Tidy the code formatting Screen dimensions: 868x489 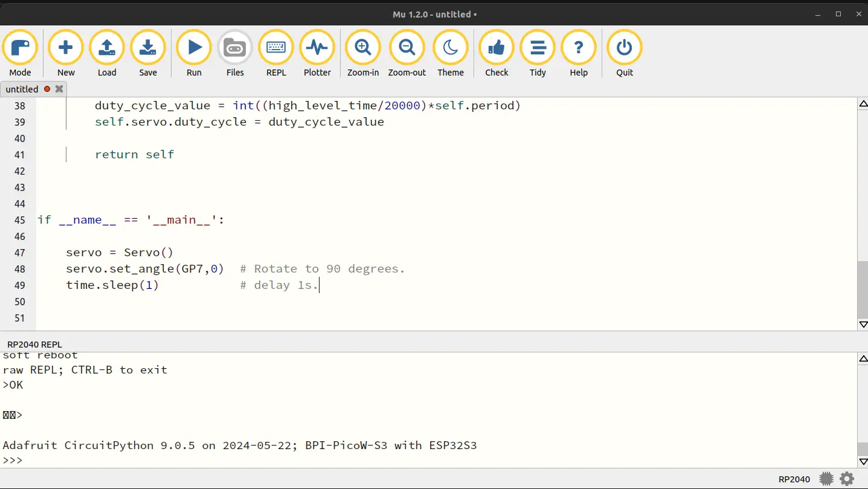tap(538, 54)
